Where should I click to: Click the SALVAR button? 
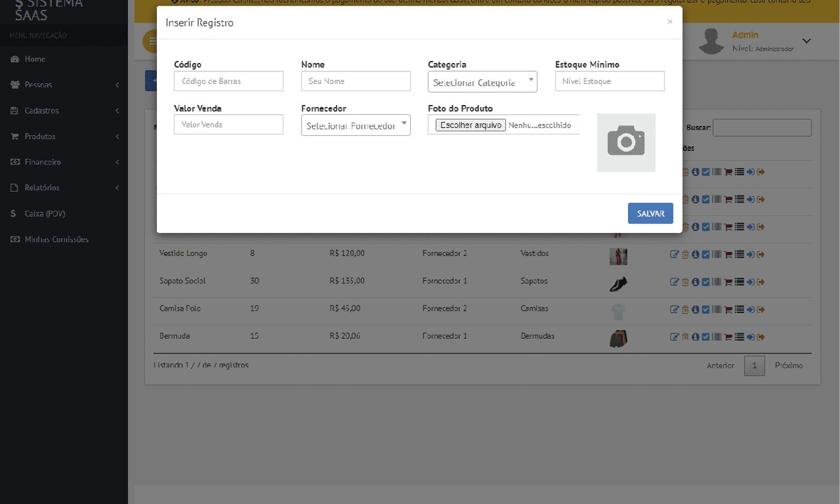pyautogui.click(x=650, y=213)
